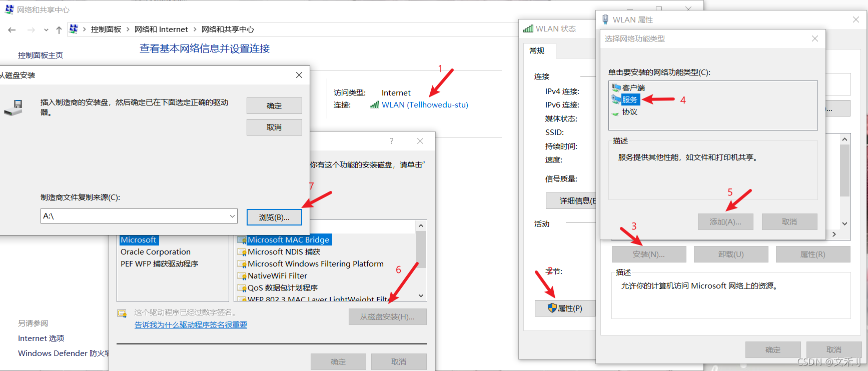Select 协议 network feature type
The height and width of the screenshot is (371, 868).
(x=630, y=112)
